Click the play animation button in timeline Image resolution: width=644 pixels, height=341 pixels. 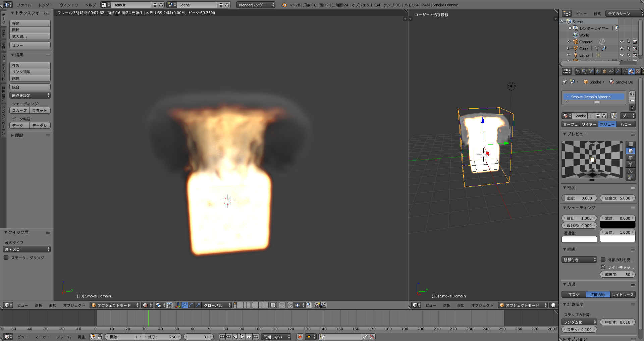coord(242,337)
